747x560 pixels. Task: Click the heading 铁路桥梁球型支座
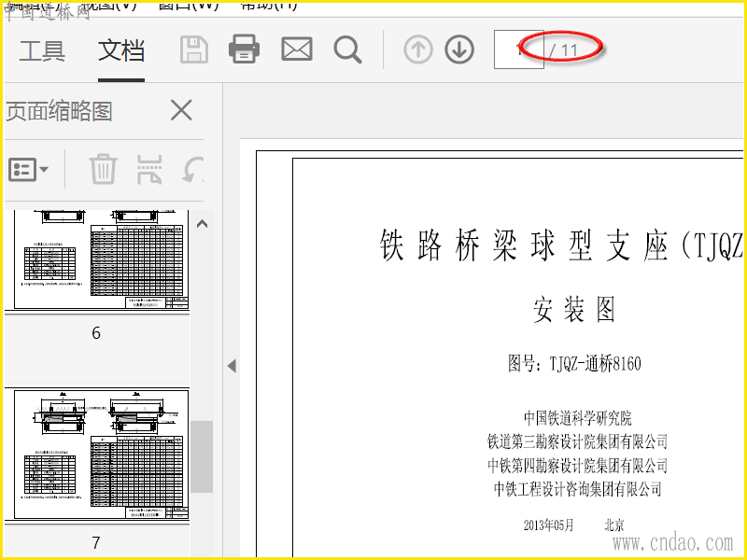524,245
